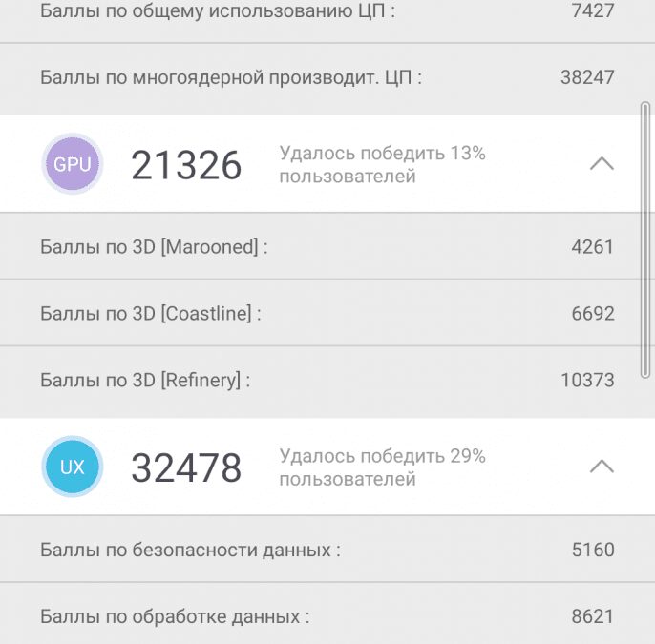Click the vertical scrollbar handle
The image size is (655, 644).
coord(646,239)
